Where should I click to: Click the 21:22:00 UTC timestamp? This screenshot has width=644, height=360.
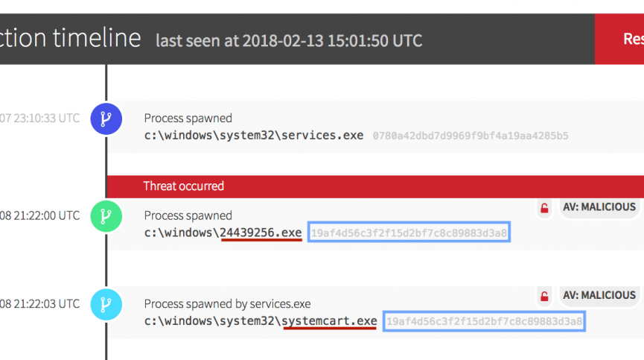(39, 215)
